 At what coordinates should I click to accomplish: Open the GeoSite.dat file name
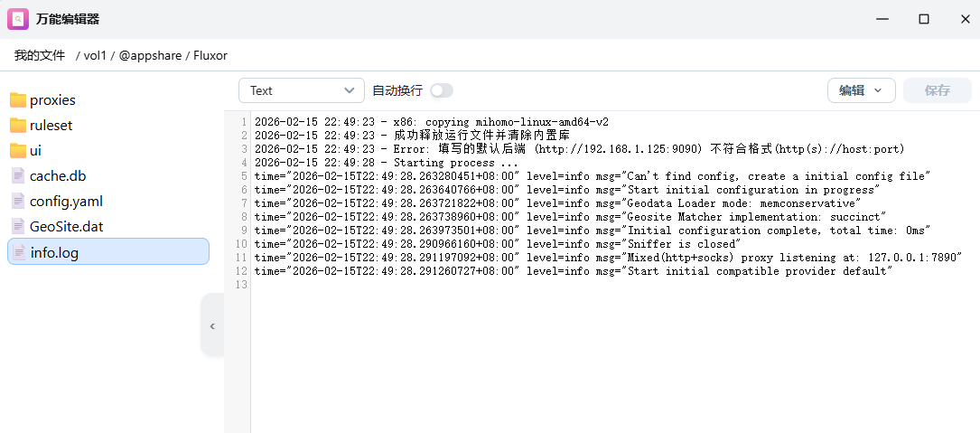(66, 227)
